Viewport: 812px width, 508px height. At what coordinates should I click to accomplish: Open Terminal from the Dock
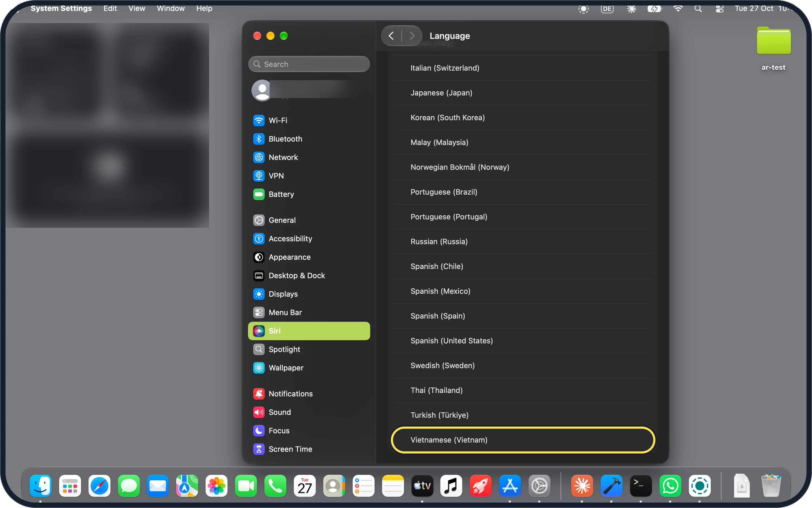[x=641, y=486]
